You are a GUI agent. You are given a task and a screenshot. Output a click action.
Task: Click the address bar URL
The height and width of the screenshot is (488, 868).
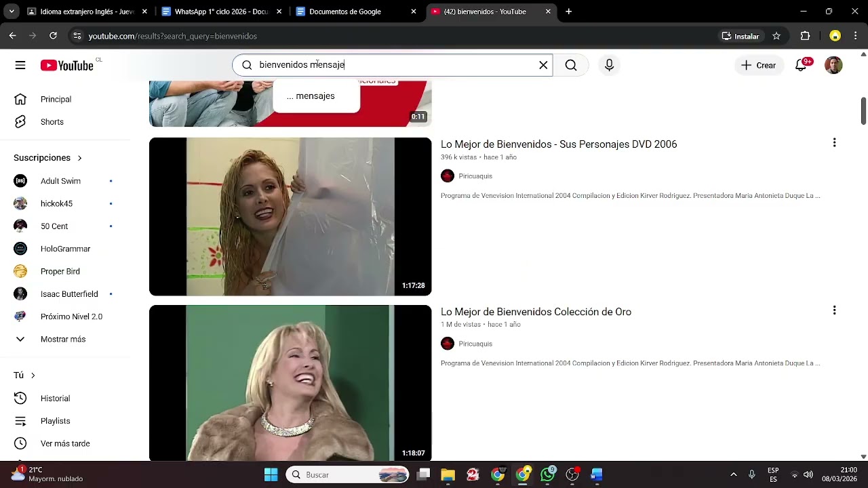pyautogui.click(x=172, y=36)
